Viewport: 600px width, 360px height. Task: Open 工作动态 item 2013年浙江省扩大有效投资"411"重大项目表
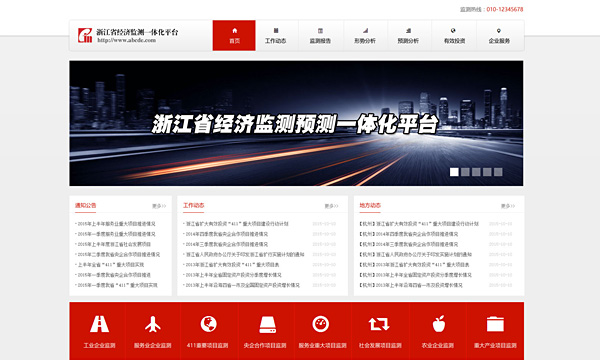[232, 265]
